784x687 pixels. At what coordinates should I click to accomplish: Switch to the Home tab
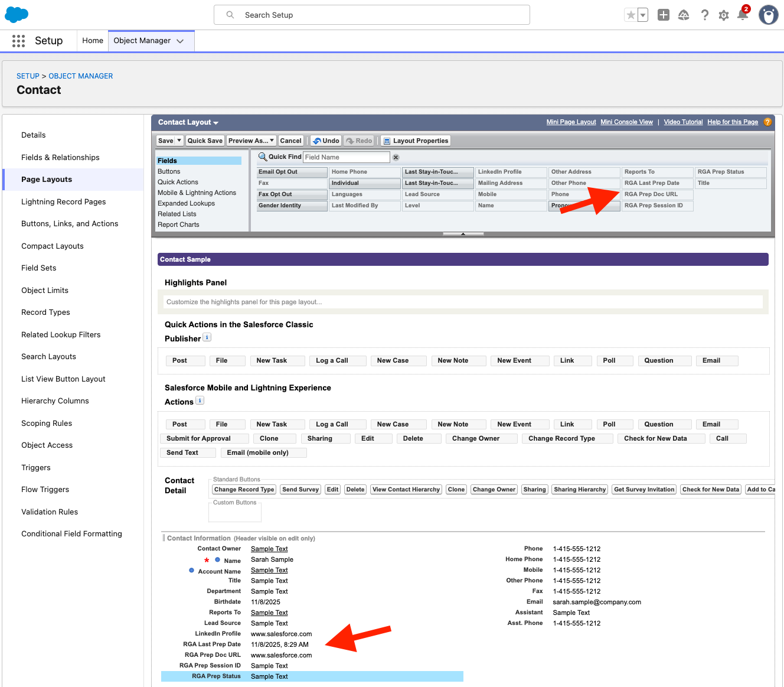tap(92, 41)
